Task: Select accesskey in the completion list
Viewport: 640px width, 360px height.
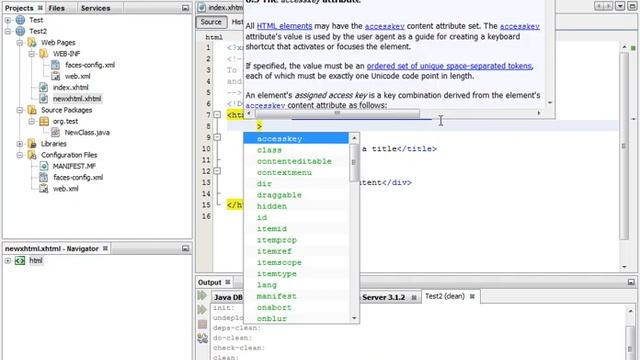Action: 296,139
